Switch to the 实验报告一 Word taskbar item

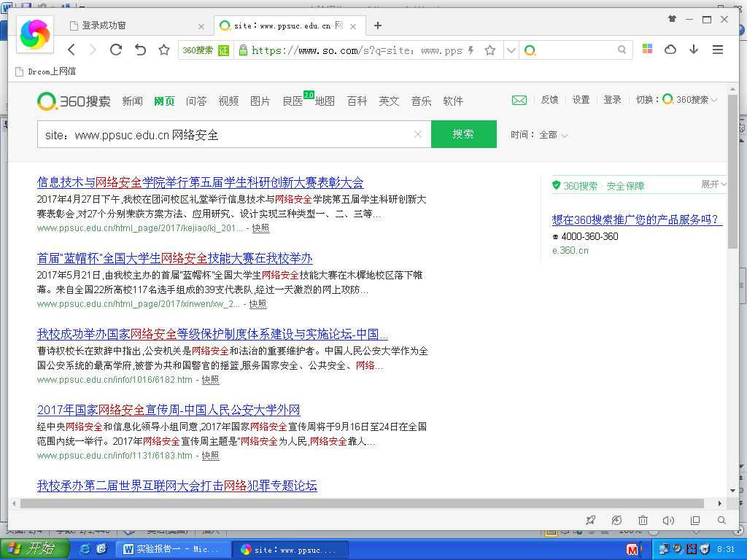172,550
